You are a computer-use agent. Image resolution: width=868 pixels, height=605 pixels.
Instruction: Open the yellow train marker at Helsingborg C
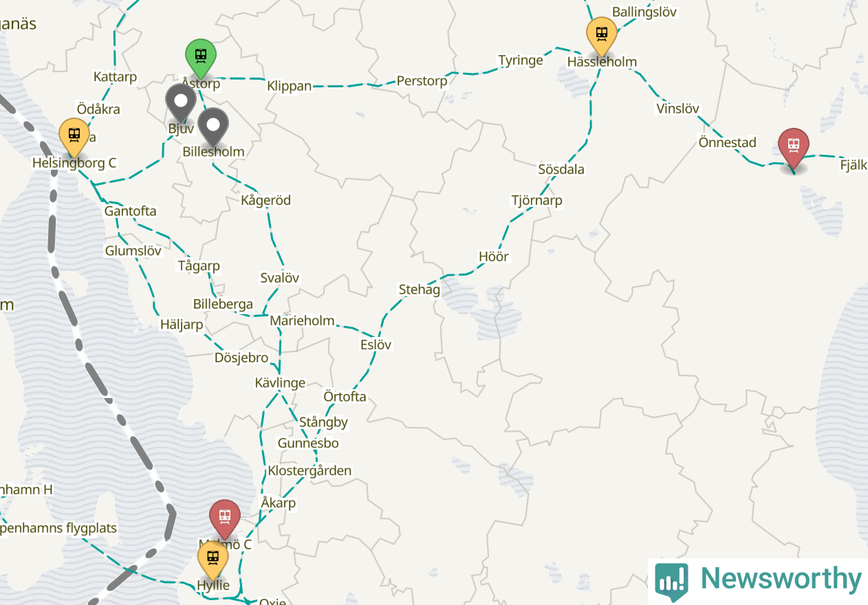[74, 137]
